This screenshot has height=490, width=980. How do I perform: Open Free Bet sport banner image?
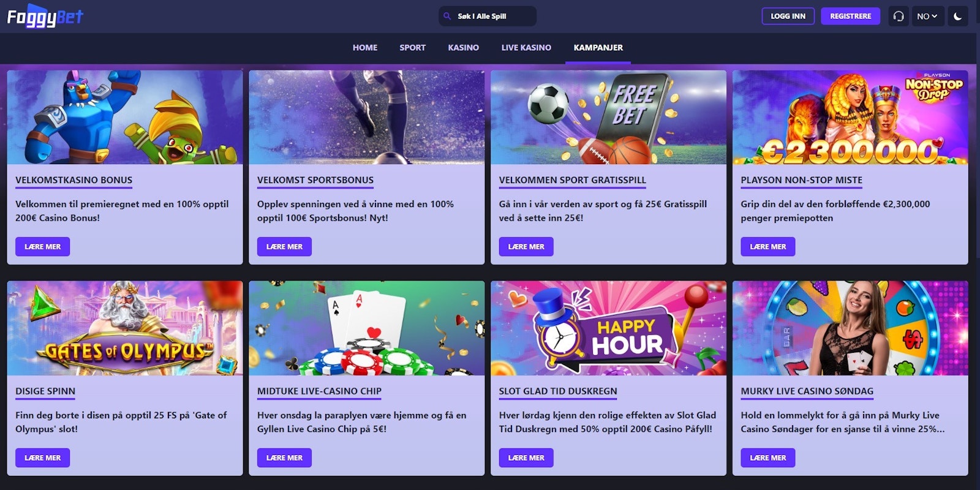(x=608, y=117)
